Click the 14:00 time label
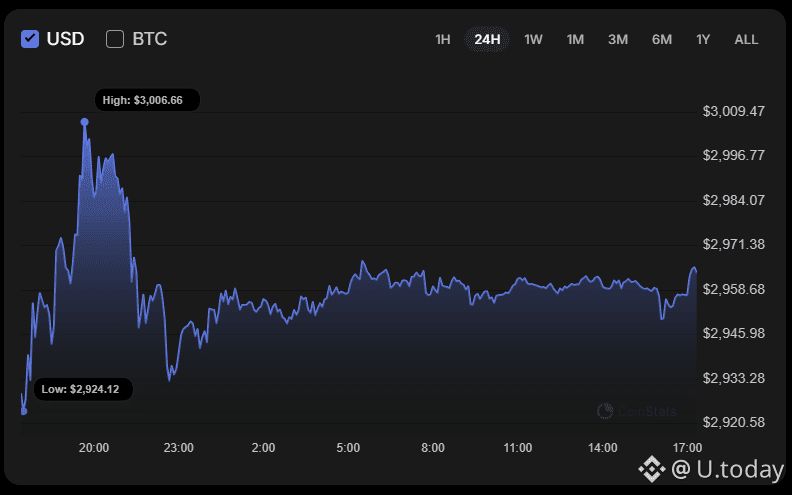 tap(603, 448)
